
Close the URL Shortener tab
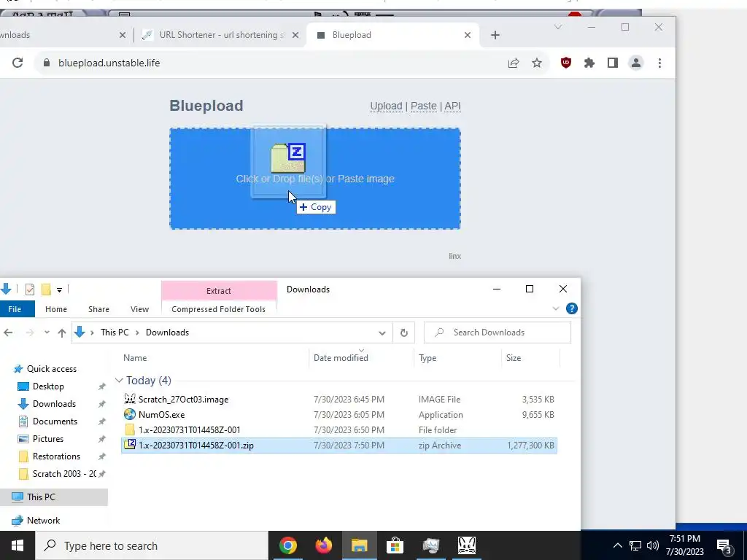pyautogui.click(x=295, y=35)
